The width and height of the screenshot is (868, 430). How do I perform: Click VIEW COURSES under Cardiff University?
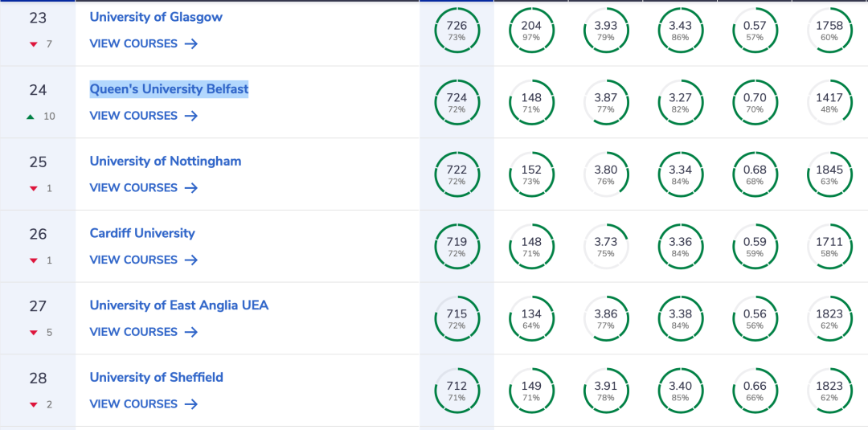[x=133, y=260]
